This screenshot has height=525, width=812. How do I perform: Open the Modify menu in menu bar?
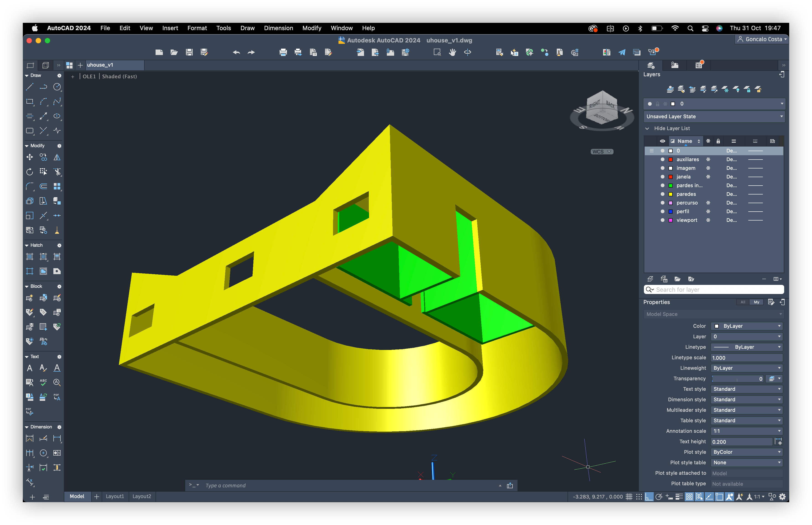[312, 28]
